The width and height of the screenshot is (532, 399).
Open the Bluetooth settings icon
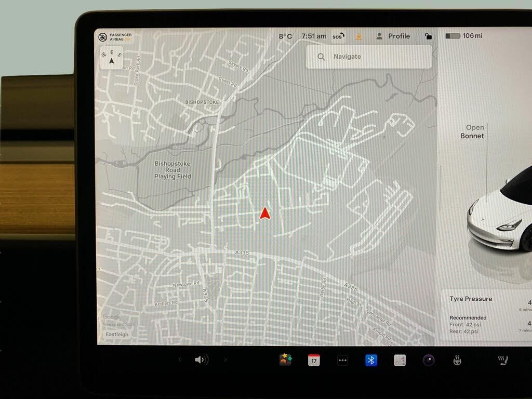[x=371, y=360]
